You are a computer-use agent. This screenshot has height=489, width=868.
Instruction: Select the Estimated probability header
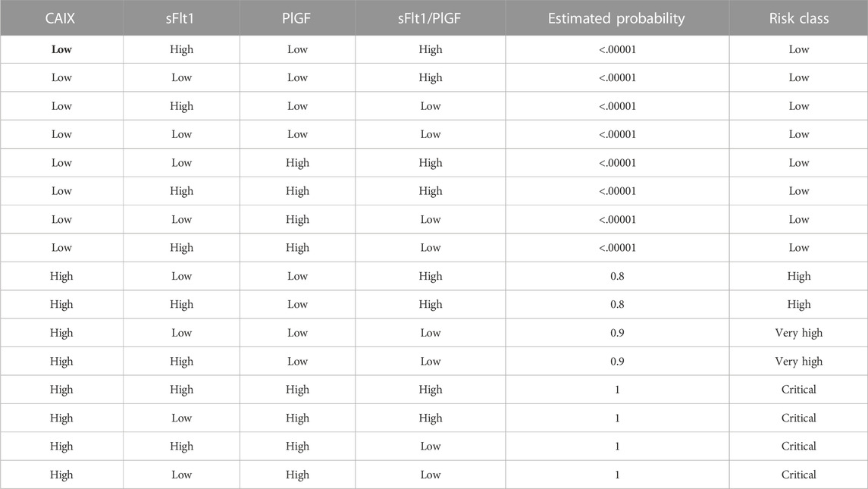[x=616, y=18]
